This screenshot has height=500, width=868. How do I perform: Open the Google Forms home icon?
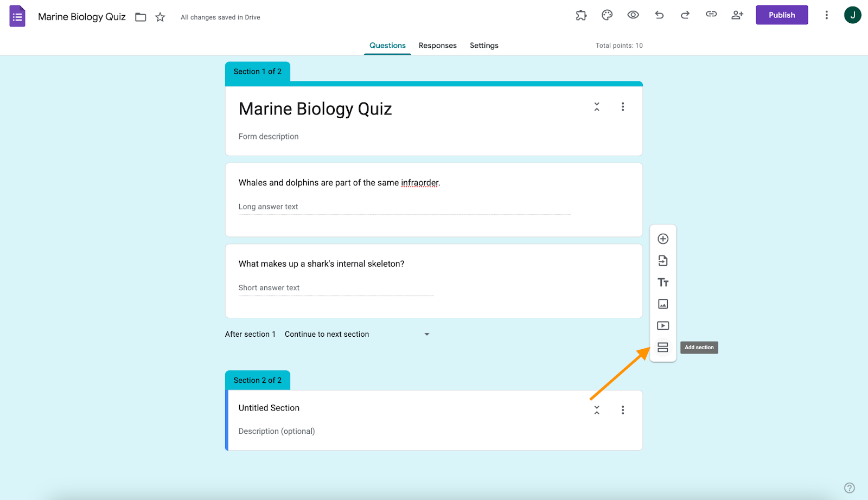[17, 16]
